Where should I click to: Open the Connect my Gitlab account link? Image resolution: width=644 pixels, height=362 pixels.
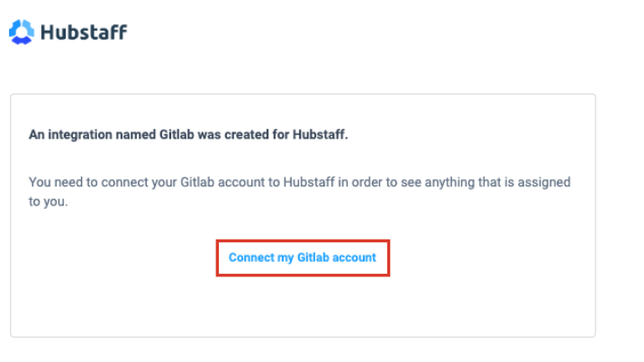(302, 258)
